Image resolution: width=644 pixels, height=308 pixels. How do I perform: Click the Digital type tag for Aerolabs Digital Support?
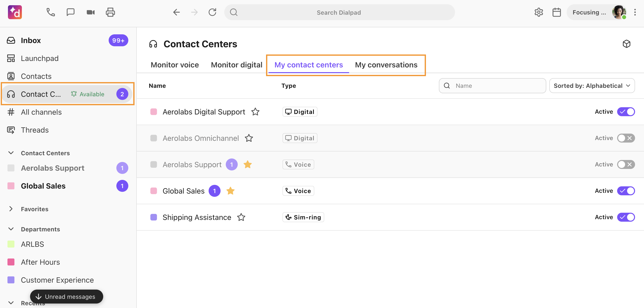pyautogui.click(x=300, y=112)
